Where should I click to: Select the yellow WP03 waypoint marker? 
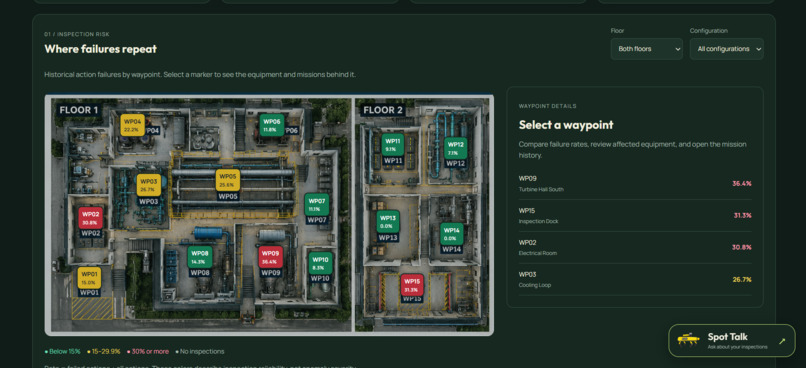point(149,185)
